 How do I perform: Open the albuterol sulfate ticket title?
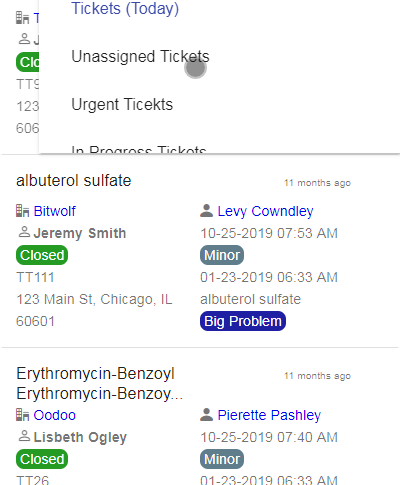tap(74, 181)
